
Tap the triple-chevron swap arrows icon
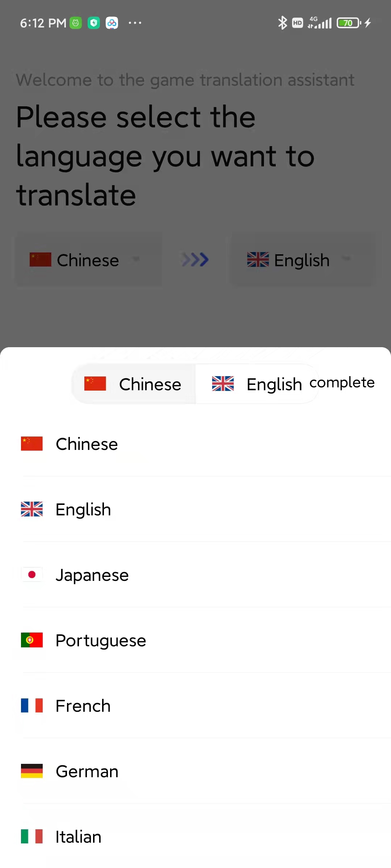(x=195, y=260)
